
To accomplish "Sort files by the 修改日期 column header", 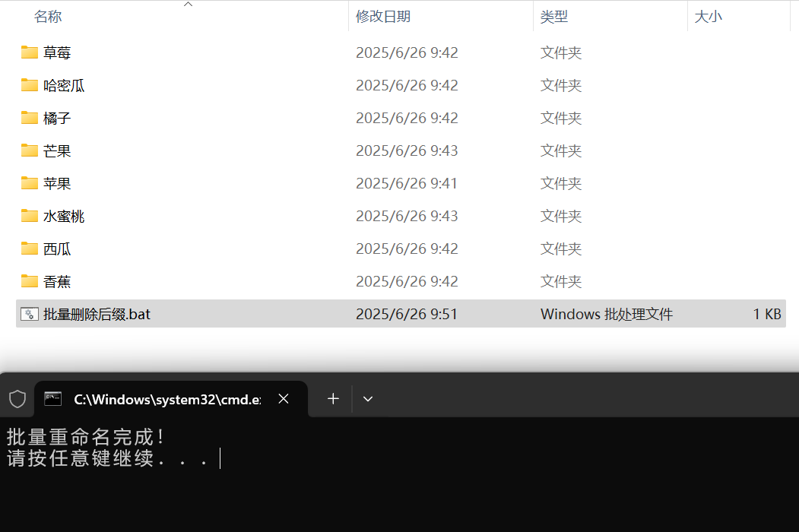I will [x=383, y=17].
